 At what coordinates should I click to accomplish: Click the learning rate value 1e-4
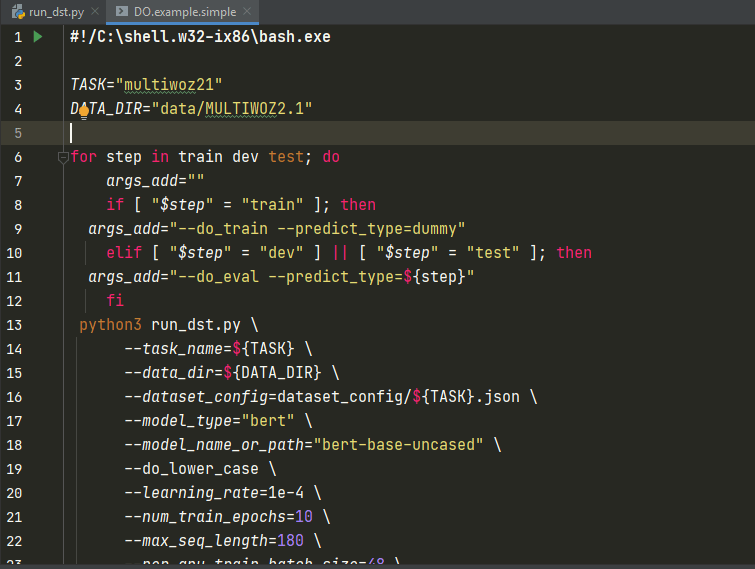point(286,493)
